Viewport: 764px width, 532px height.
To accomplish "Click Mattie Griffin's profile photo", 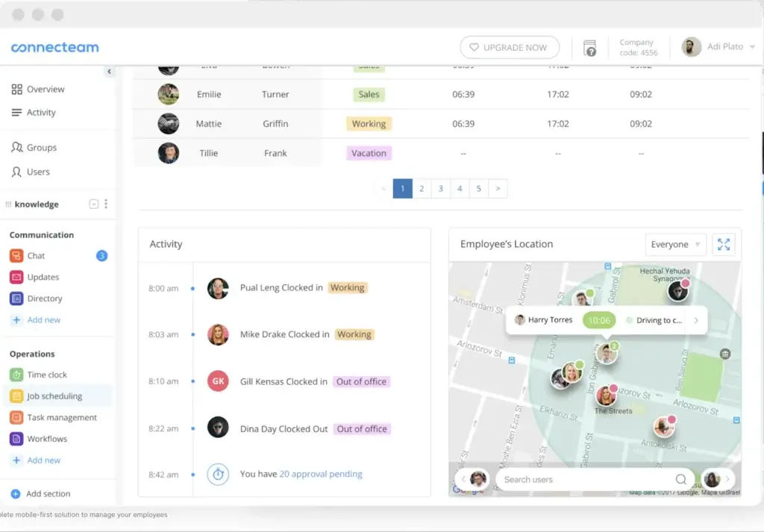I will coord(168,124).
